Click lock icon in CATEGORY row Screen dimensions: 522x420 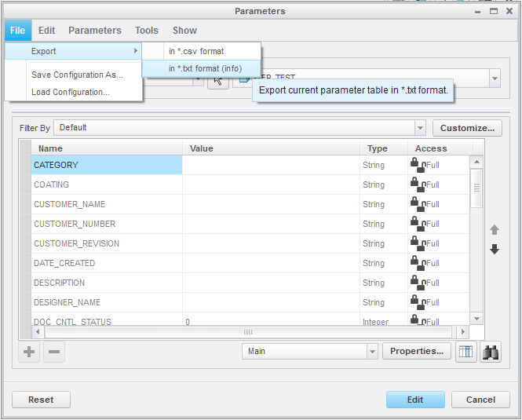pyautogui.click(x=418, y=165)
